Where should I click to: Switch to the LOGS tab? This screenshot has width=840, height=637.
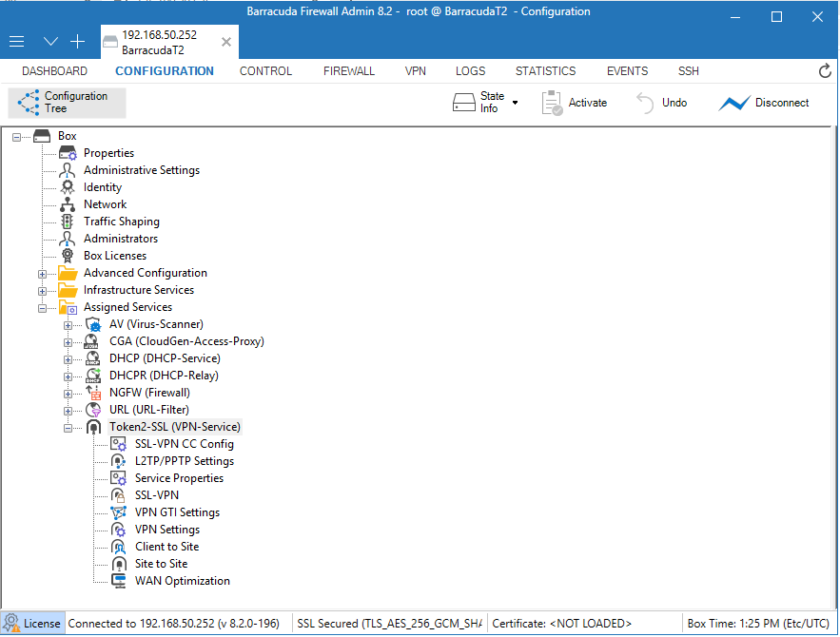coord(470,71)
